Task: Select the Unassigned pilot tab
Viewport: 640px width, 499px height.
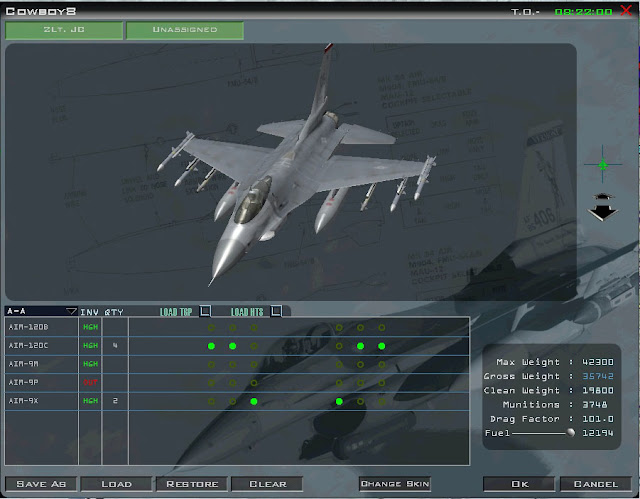Action: pyautogui.click(x=185, y=30)
